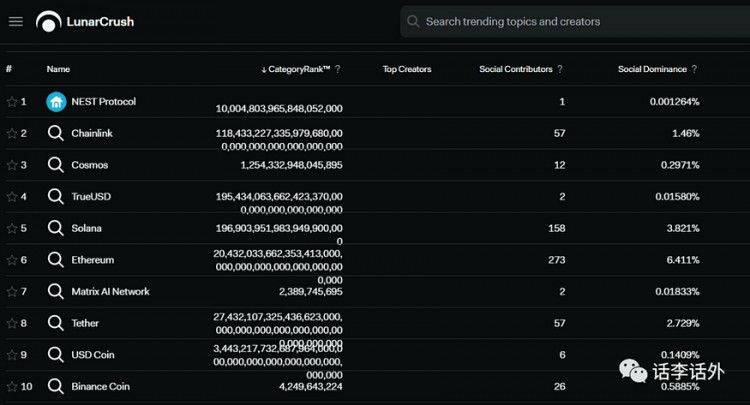Select Ethereum's social dominance 6.411%
Viewport: 750px width, 405px height.
click(x=683, y=260)
